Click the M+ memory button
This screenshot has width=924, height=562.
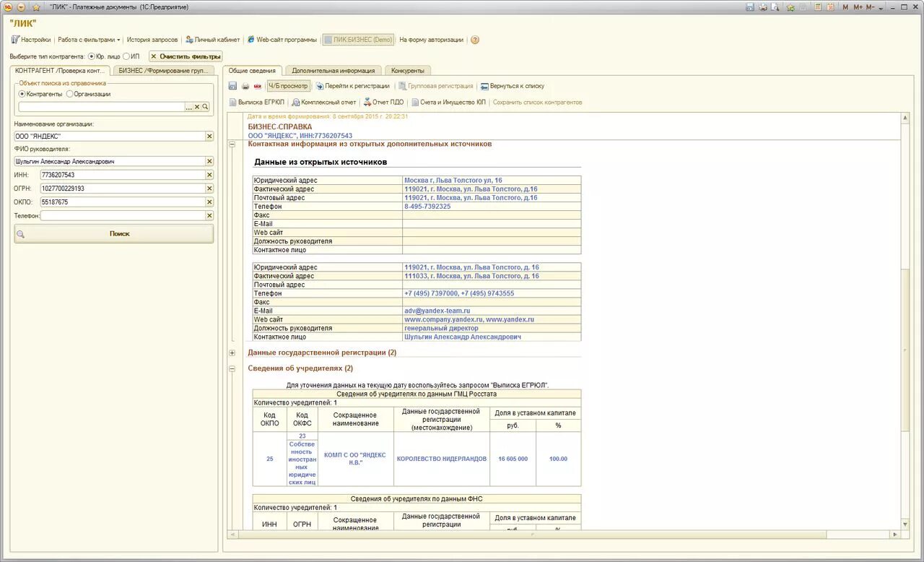858,7
